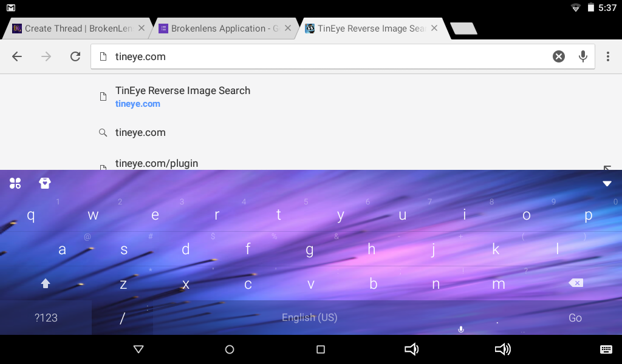Tap Android back navigation triangle
This screenshot has width=622, height=364.
(138, 349)
